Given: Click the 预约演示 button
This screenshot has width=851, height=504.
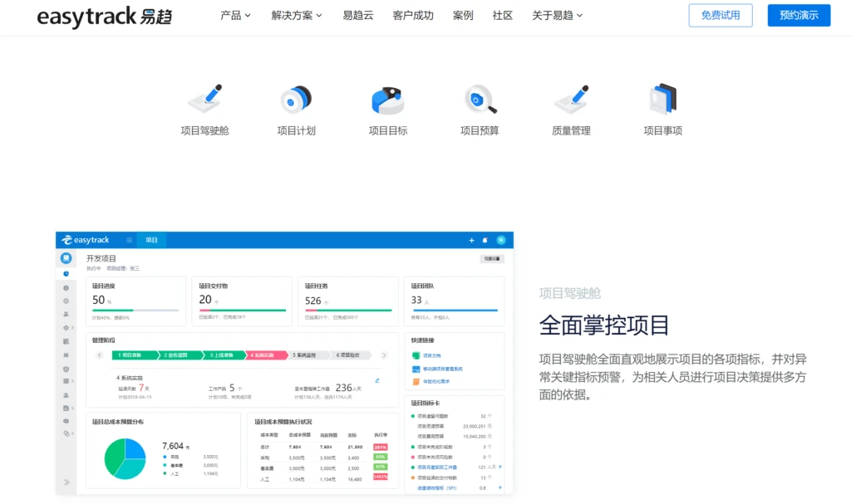Looking at the screenshot, I should [798, 15].
